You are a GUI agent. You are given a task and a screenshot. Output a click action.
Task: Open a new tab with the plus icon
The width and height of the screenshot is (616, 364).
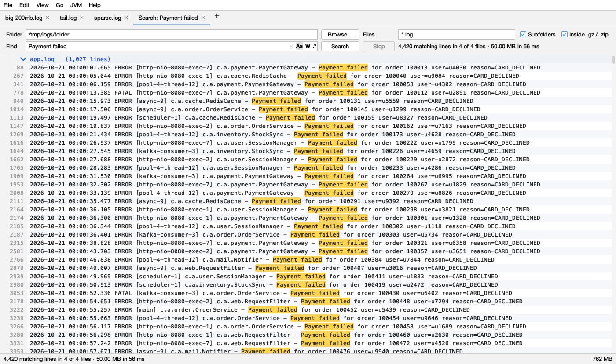pyautogui.click(x=216, y=16)
